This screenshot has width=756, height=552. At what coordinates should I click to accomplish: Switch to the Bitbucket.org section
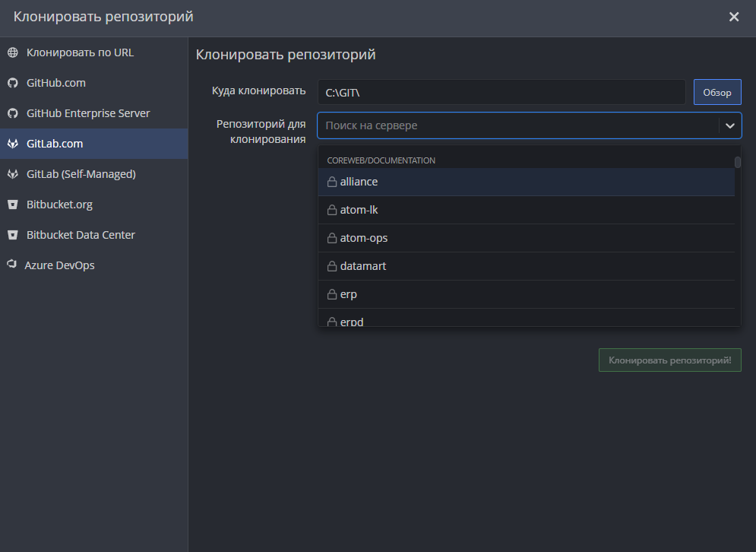58,204
